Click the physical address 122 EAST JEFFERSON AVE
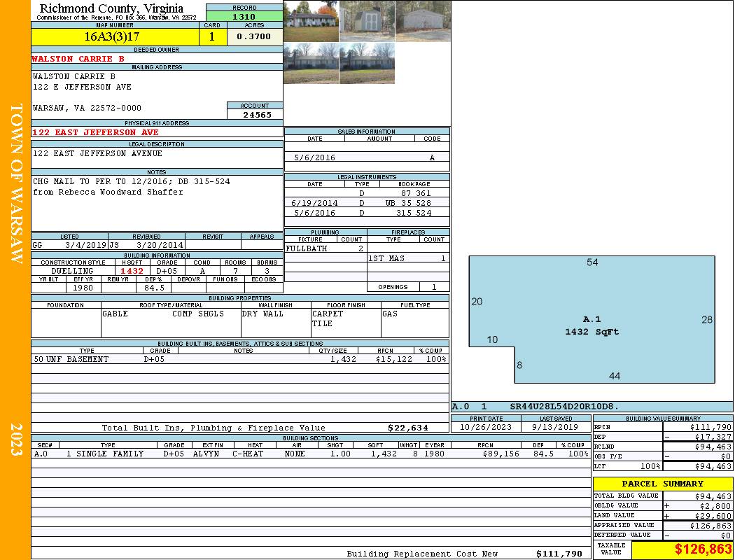Image resolution: width=735 pixels, height=560 pixels. [x=96, y=132]
